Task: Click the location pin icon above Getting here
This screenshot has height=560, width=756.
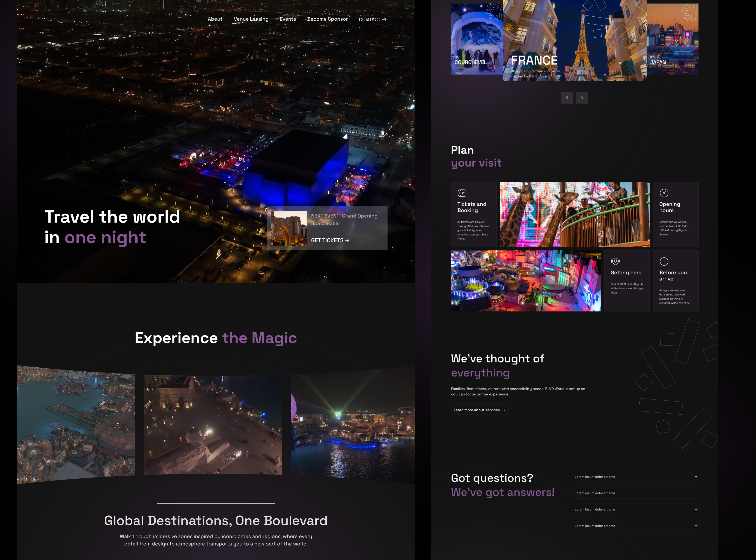Action: pyautogui.click(x=615, y=261)
